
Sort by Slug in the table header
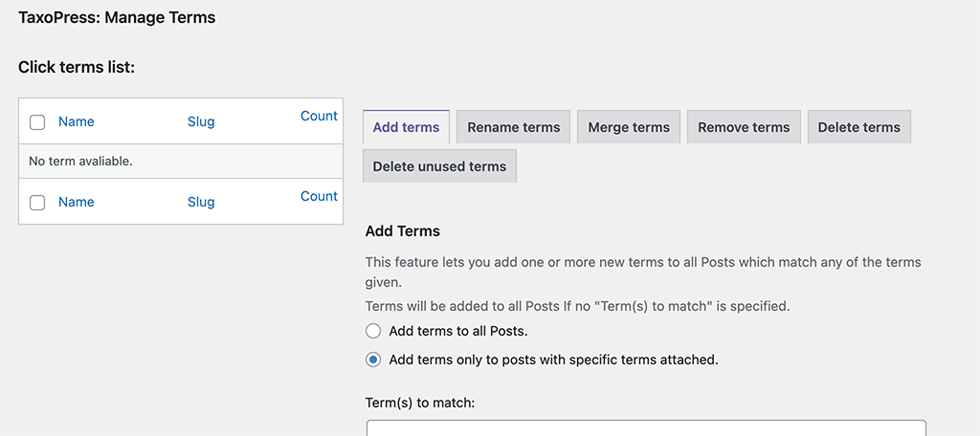pyautogui.click(x=201, y=121)
